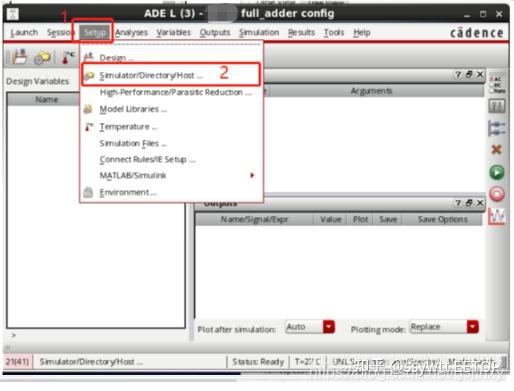Click the edit variables sidebar icon
Screen dimensions: 514x391
(x=497, y=107)
